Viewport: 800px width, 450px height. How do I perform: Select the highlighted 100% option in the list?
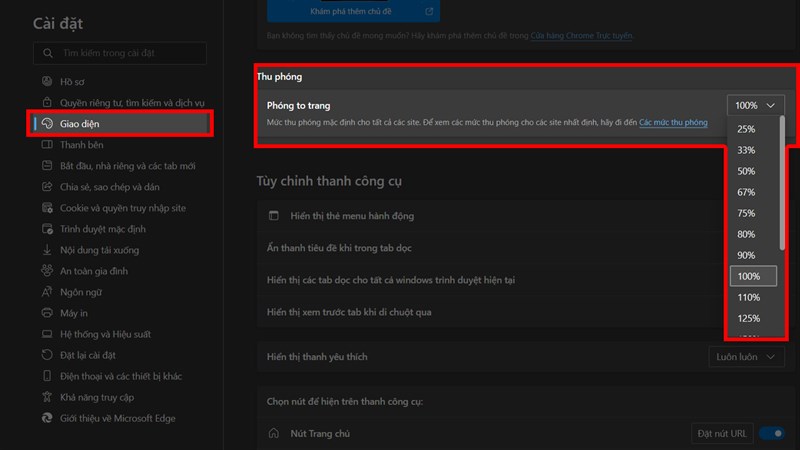tap(753, 276)
